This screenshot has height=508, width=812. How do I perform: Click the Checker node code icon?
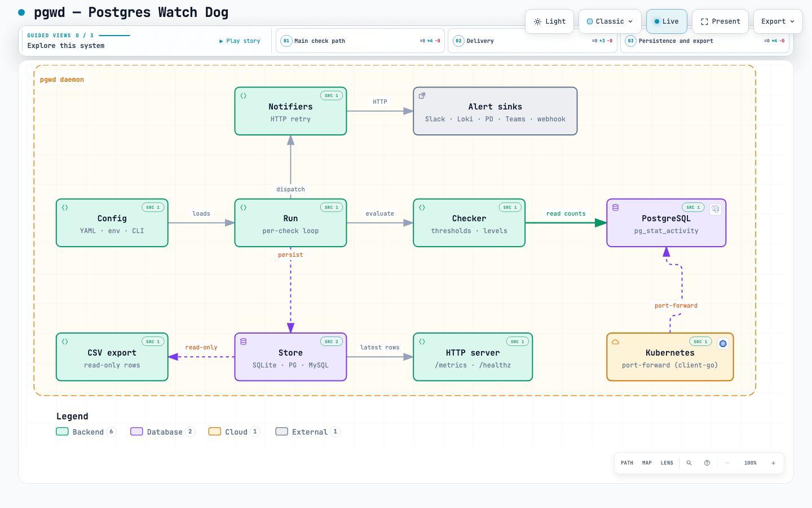422,208
